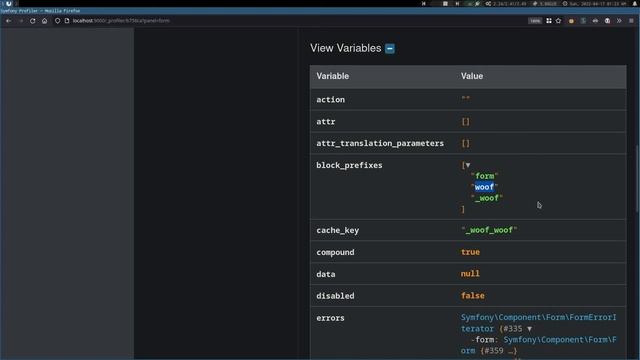Open the Firefox hamburger menu

[x=631, y=21]
